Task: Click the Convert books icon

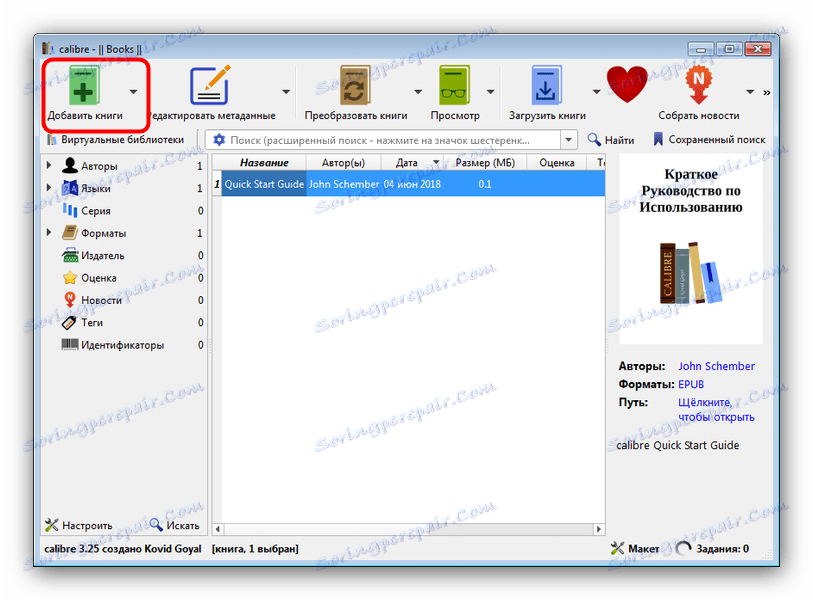Action: (355, 85)
